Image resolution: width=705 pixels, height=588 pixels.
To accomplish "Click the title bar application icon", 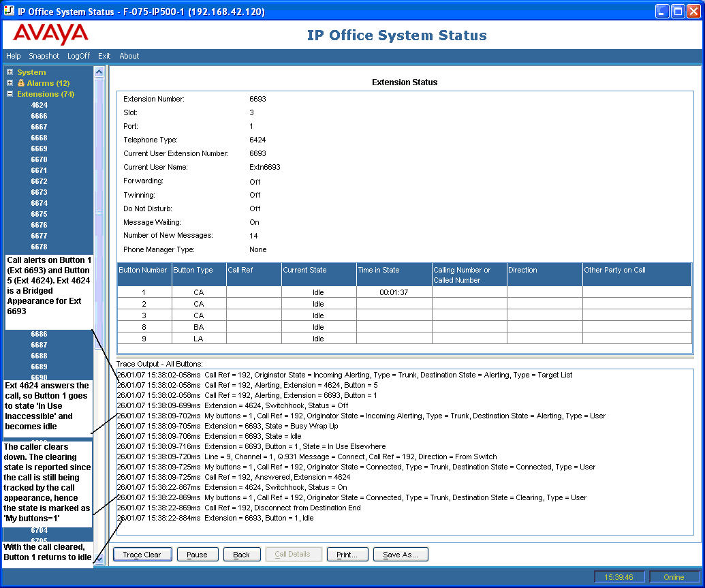I will [x=9, y=10].
